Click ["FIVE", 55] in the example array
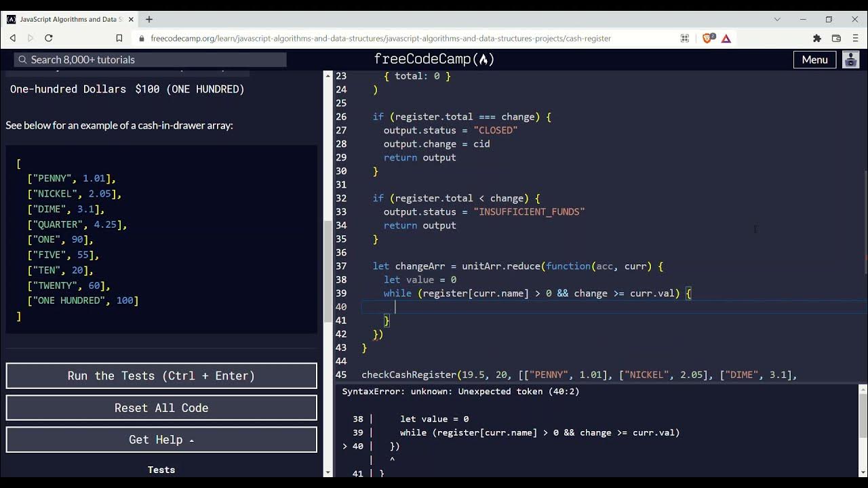The image size is (868, 488). 63,255
